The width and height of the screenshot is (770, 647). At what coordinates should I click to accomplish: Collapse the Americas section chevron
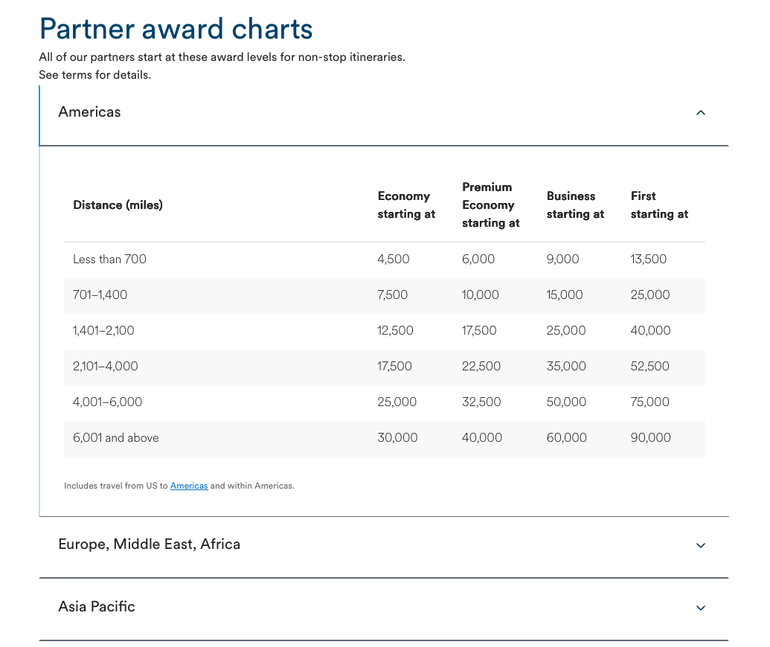point(700,113)
